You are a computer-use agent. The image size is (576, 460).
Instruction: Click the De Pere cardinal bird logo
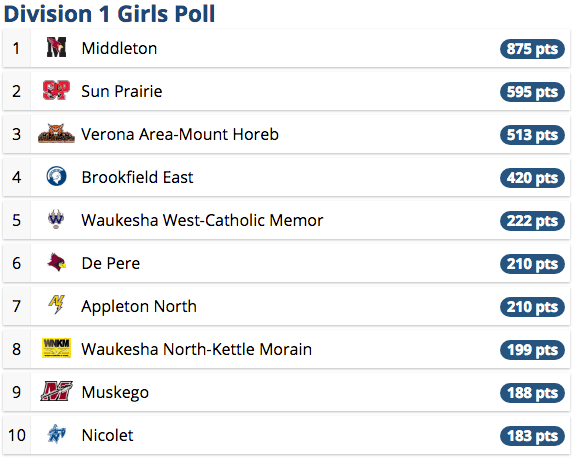point(56,262)
